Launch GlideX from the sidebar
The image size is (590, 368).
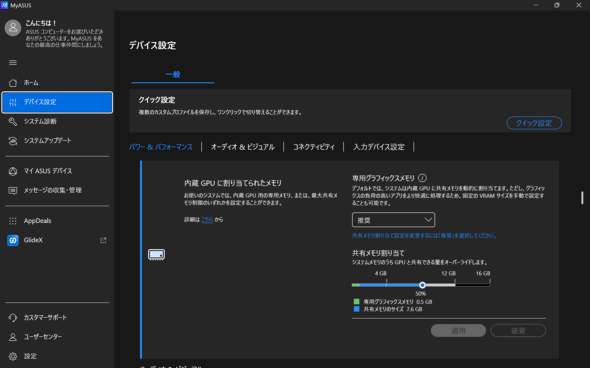[57, 240]
